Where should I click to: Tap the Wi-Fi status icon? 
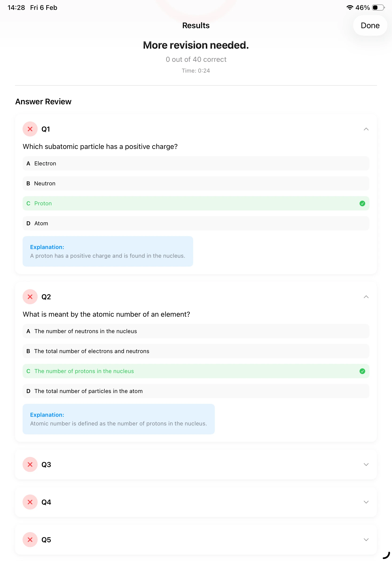350,8
